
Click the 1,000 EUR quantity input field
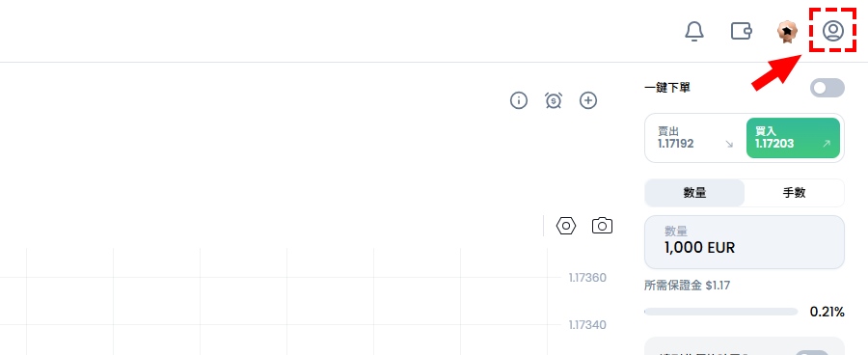click(x=745, y=242)
